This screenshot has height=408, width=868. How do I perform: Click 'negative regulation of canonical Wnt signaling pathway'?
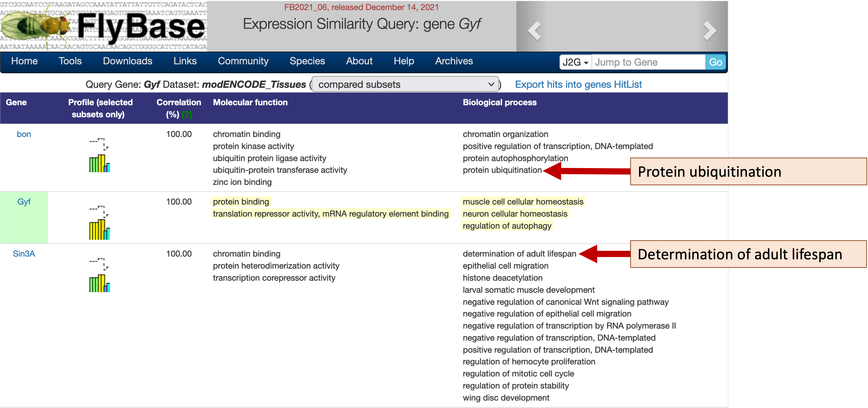(x=565, y=302)
